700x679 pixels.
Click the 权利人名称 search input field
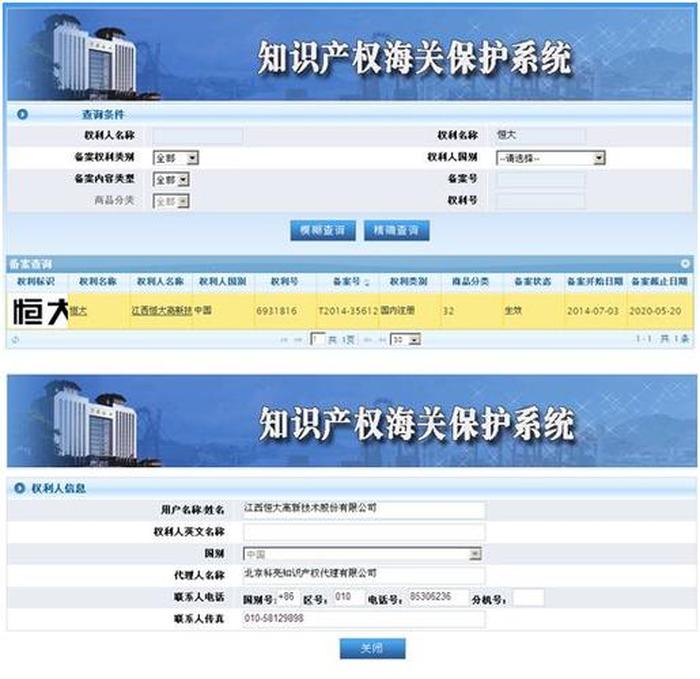(x=198, y=135)
